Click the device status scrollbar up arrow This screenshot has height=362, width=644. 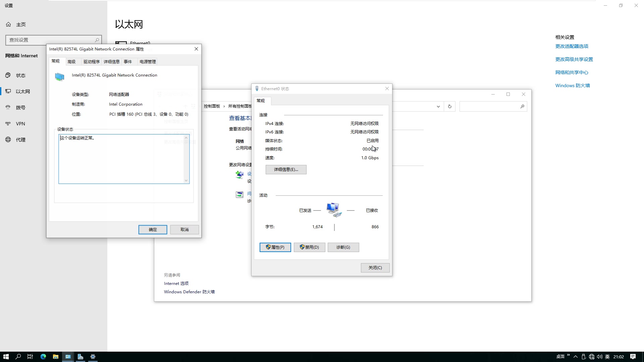click(x=186, y=137)
